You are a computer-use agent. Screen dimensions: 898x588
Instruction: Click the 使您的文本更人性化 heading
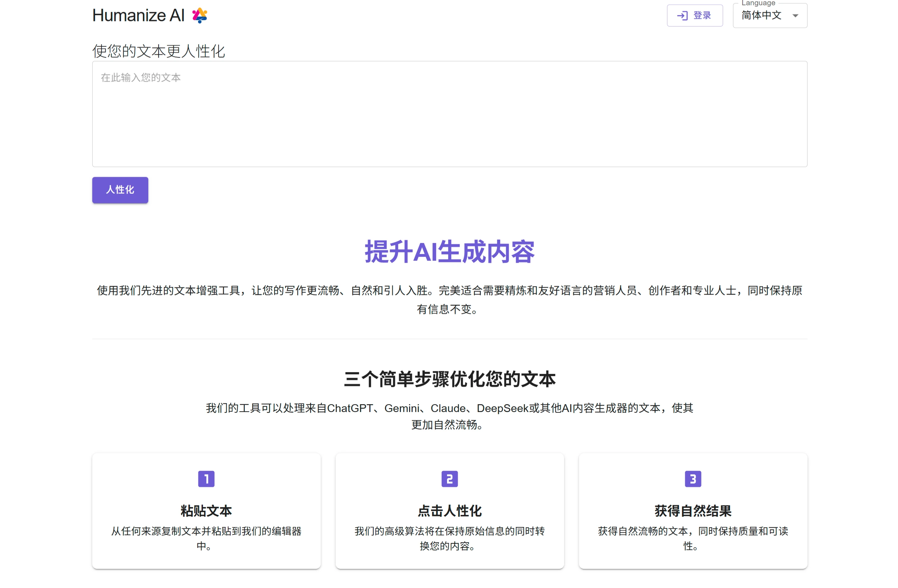pos(159,51)
